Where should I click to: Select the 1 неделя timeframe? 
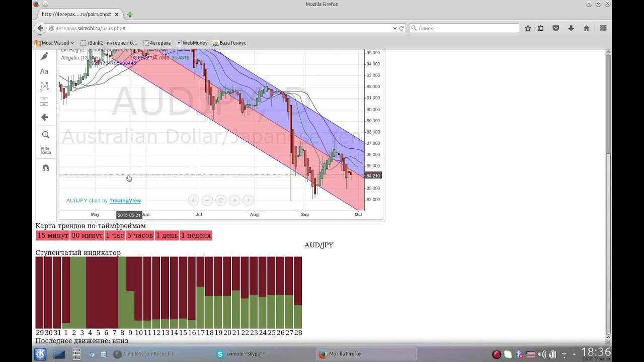[196, 235]
